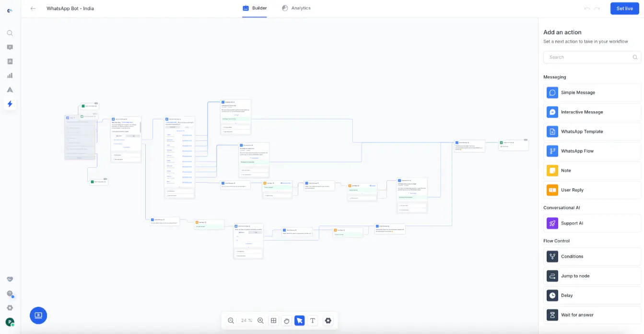Go back using the arrow beside bot title
Screen dimensions: 644x334
point(33,8)
